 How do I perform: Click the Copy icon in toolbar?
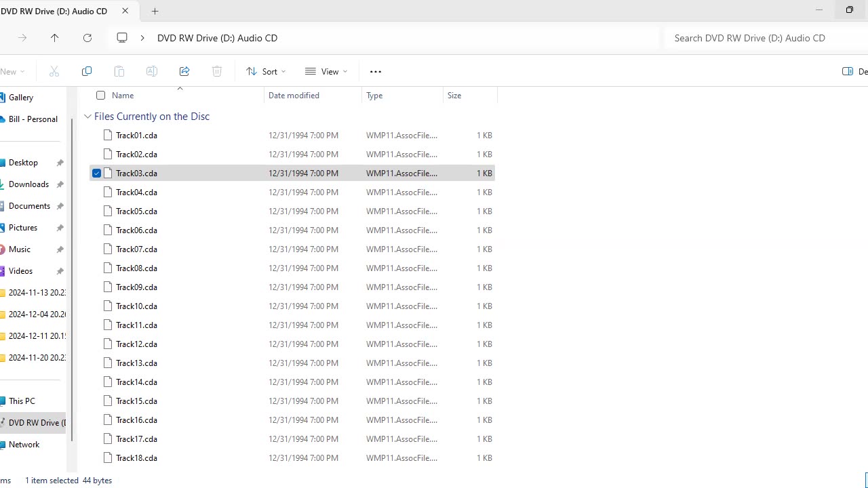[x=87, y=71]
